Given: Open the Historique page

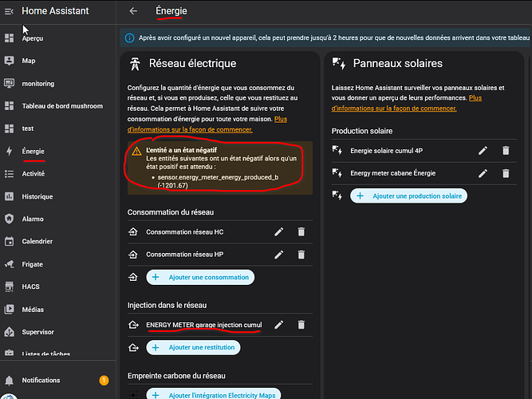Looking at the screenshot, I should tap(37, 196).
